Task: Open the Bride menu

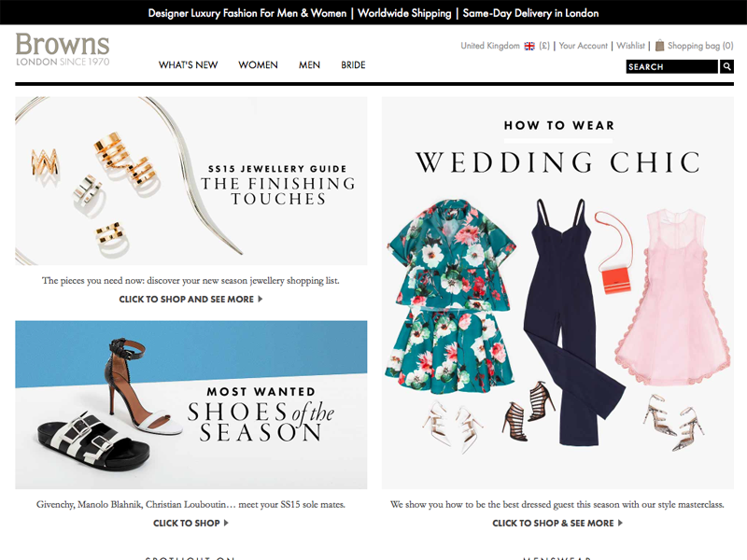Action: click(x=353, y=64)
